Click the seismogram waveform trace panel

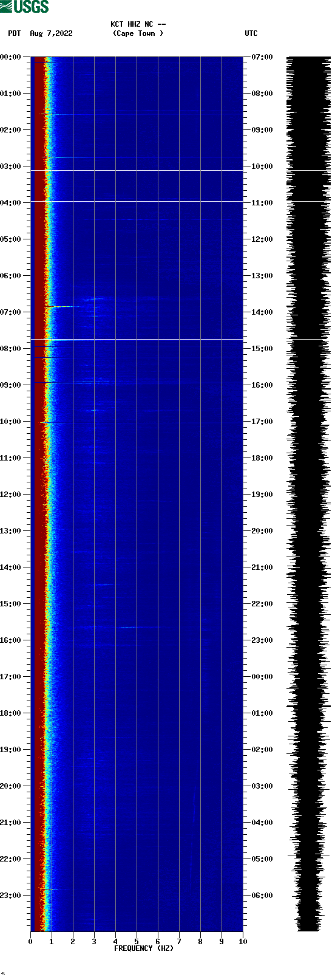click(308, 494)
